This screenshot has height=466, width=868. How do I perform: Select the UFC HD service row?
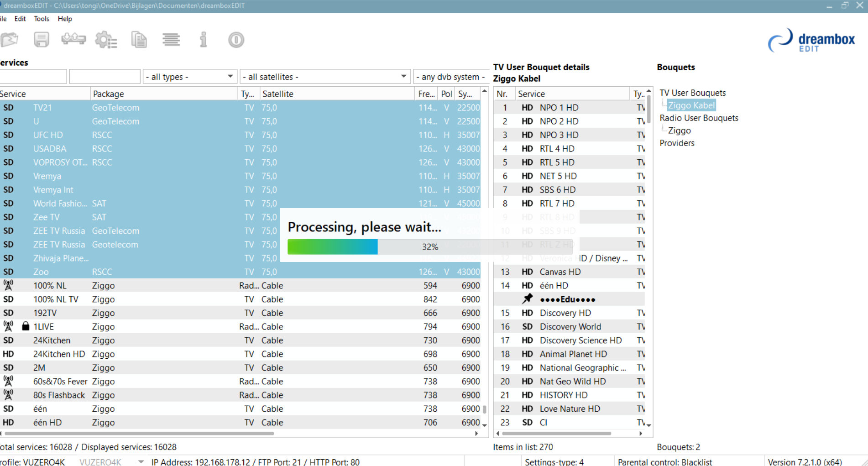[240, 135]
